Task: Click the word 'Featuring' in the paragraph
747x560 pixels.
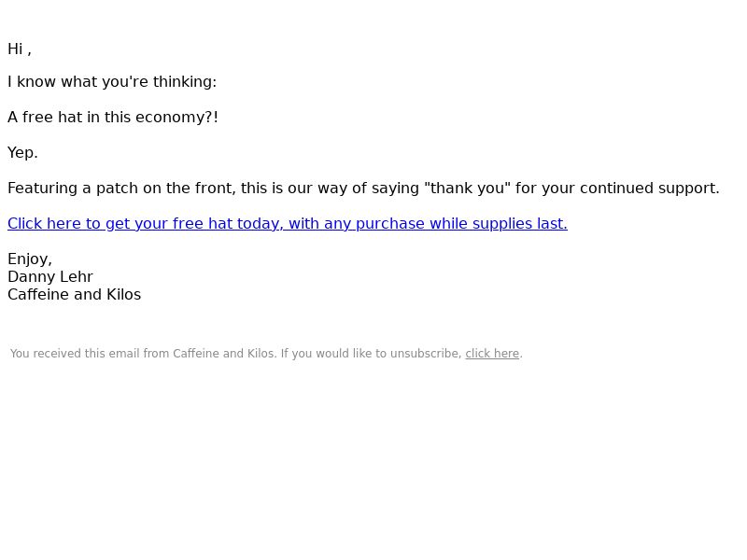Action: pos(42,189)
